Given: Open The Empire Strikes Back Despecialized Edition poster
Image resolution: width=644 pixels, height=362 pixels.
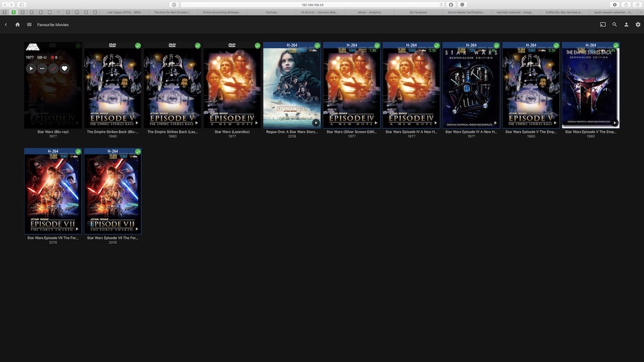Looking at the screenshot, I should (591, 85).
